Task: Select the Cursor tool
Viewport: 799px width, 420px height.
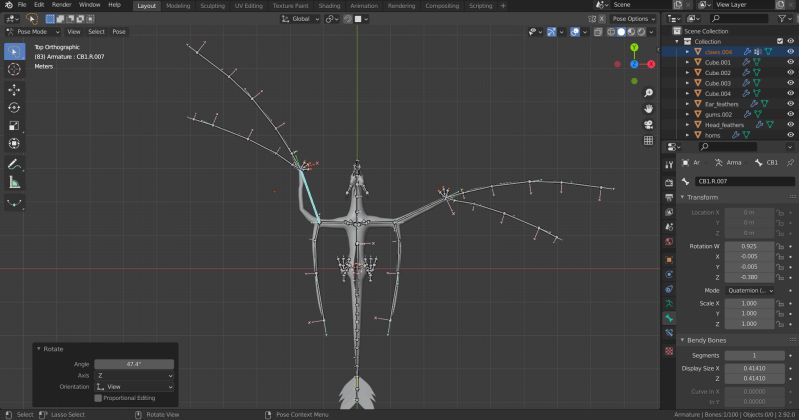Action: tap(14, 69)
